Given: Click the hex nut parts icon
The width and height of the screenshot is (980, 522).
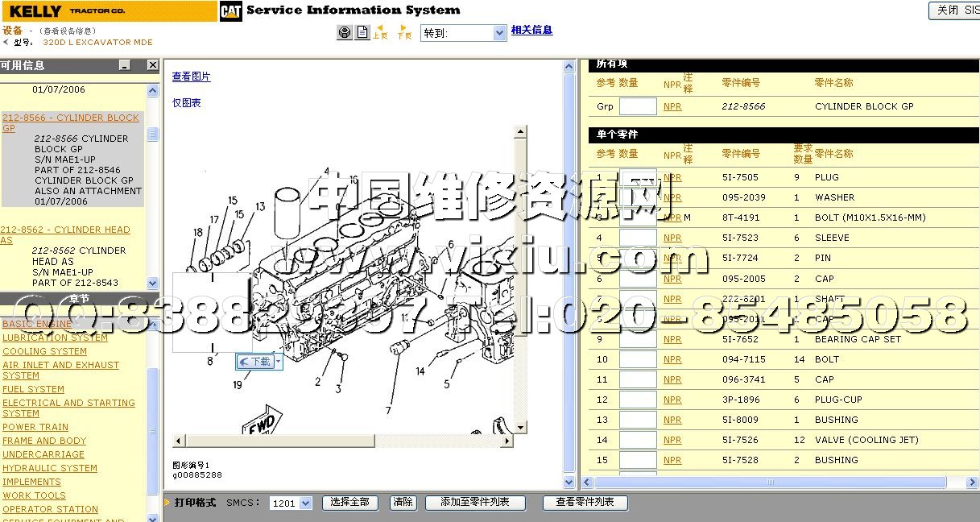Looking at the screenshot, I should pos(345,32).
